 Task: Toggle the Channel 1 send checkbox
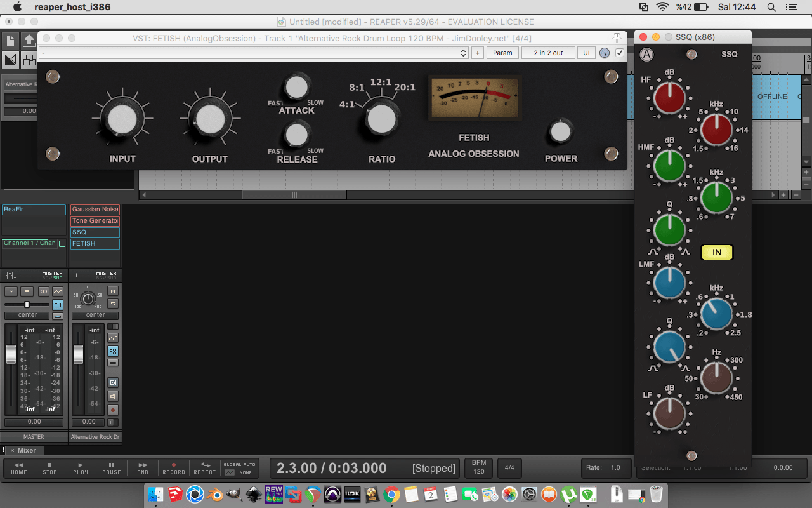click(x=62, y=244)
